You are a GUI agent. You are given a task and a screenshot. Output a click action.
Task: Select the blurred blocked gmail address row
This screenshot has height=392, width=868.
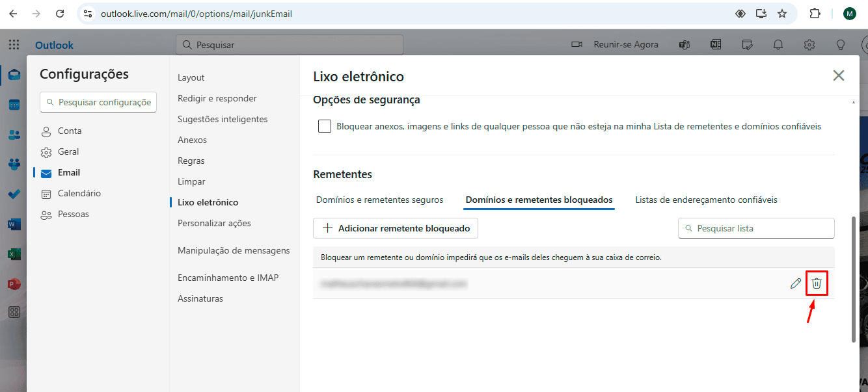(x=573, y=283)
